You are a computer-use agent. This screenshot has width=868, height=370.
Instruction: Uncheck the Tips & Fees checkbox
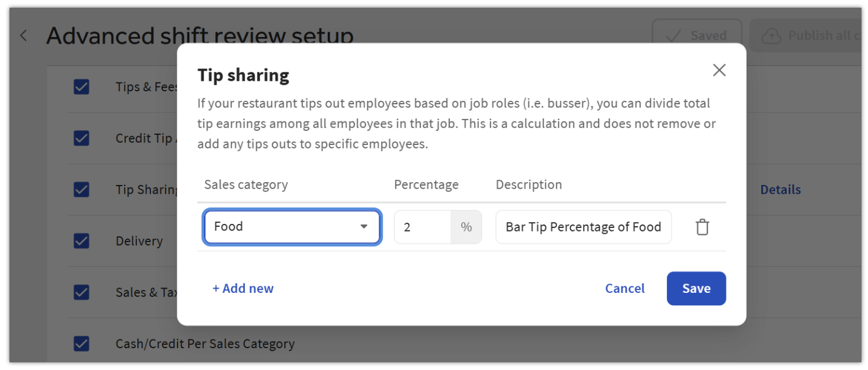(81, 87)
